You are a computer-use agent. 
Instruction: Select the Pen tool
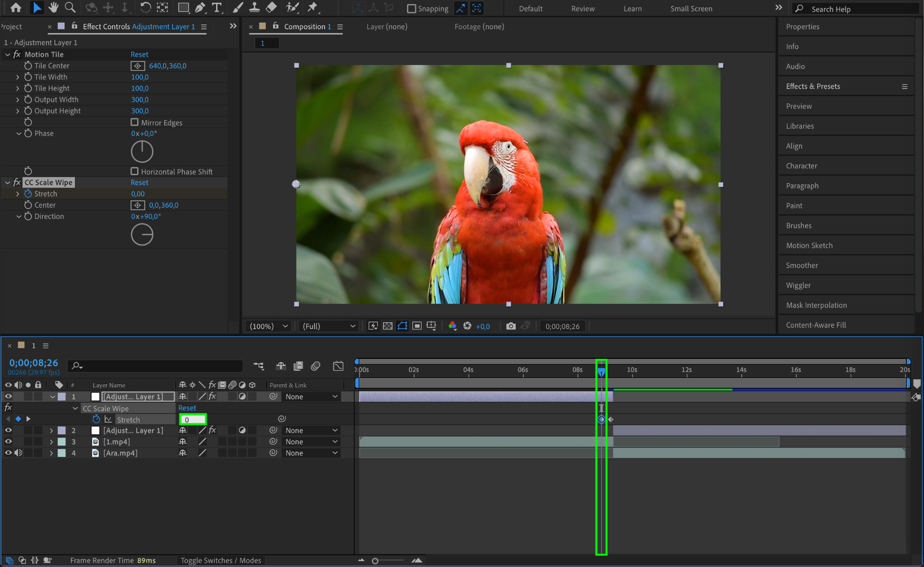(x=200, y=8)
